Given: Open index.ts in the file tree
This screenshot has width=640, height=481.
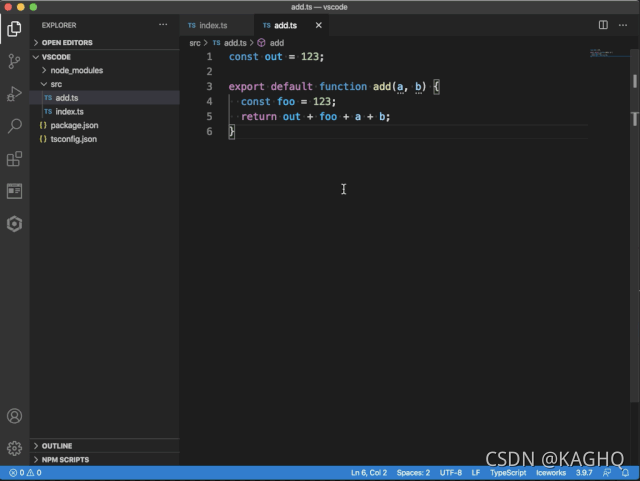Looking at the screenshot, I should pyautogui.click(x=104, y=111).
